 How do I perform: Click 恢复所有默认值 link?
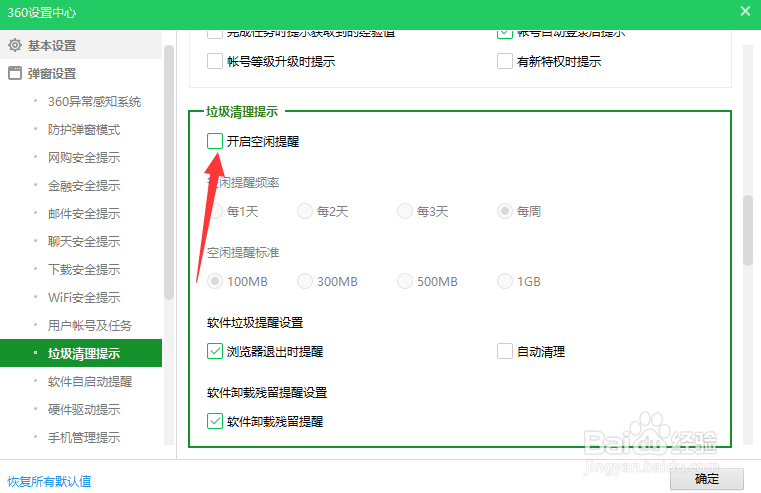point(49,481)
